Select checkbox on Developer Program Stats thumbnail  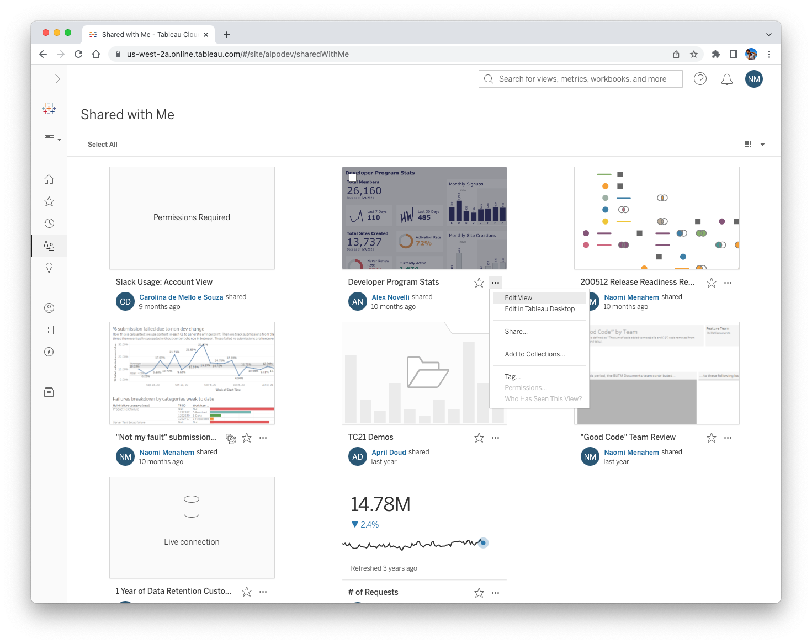(x=353, y=178)
